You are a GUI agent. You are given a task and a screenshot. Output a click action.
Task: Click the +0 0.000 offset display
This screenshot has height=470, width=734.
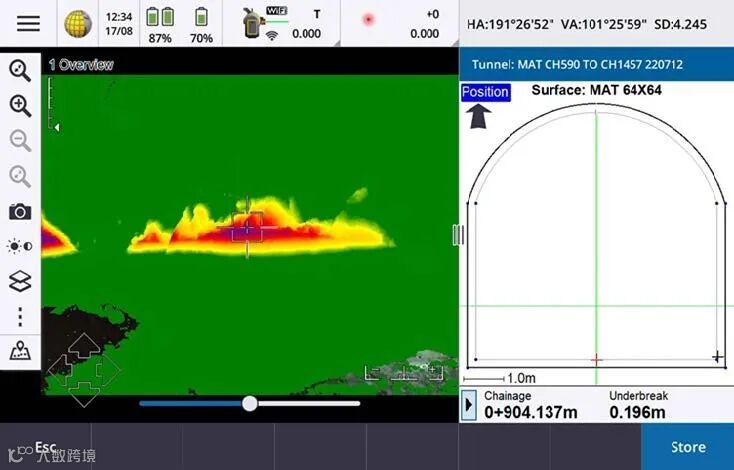tap(425, 24)
